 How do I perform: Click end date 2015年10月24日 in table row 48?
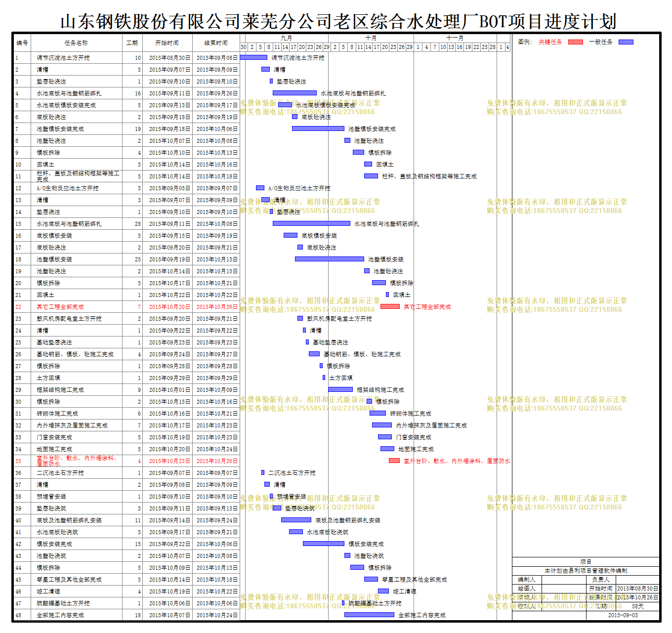(217, 615)
